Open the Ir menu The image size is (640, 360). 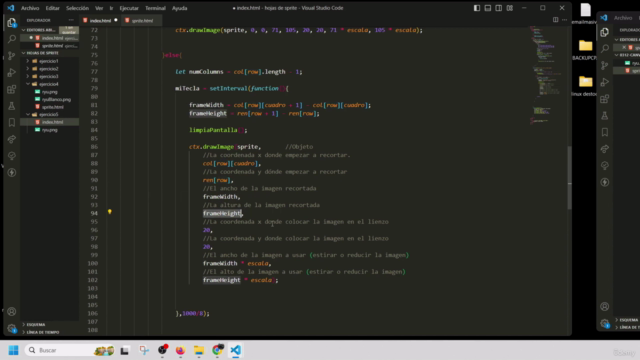(111, 8)
